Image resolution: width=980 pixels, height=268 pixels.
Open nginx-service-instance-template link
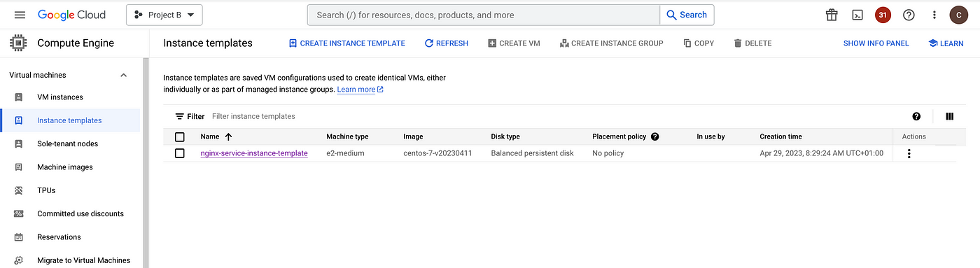(254, 153)
